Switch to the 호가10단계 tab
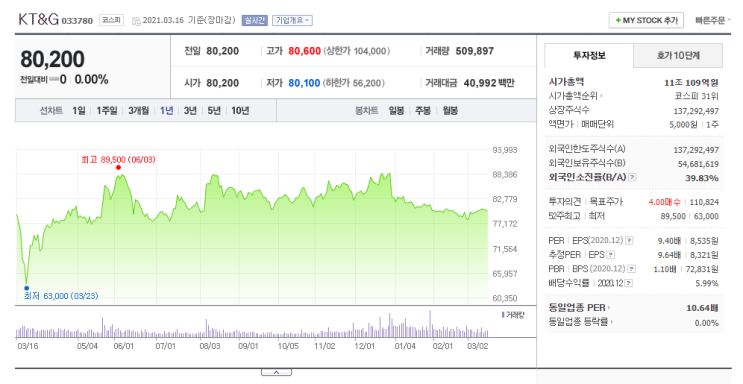 [x=678, y=55]
